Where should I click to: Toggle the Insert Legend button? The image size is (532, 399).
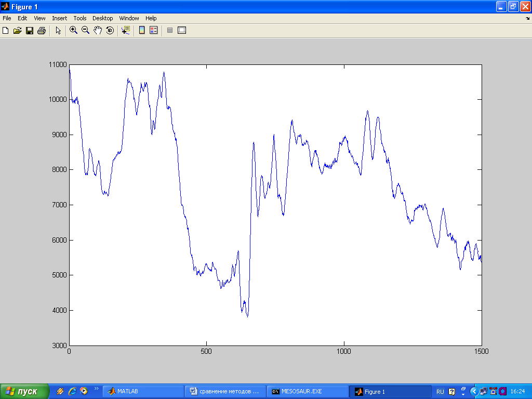[153, 31]
